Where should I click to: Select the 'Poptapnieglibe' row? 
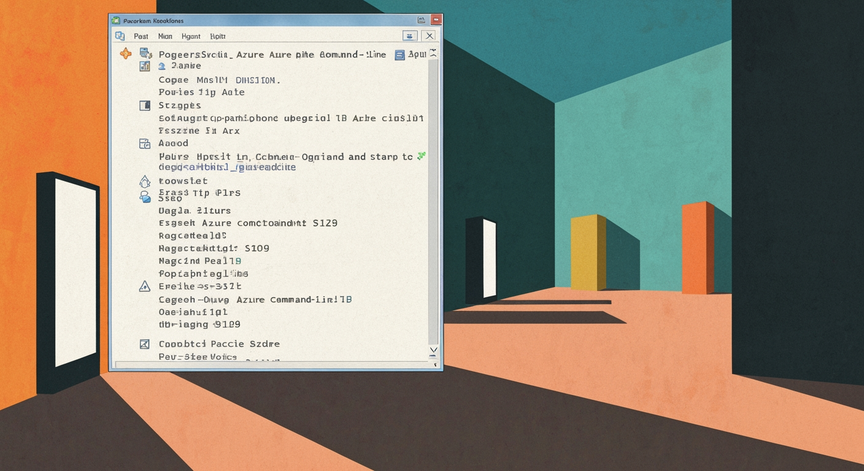[203, 274]
